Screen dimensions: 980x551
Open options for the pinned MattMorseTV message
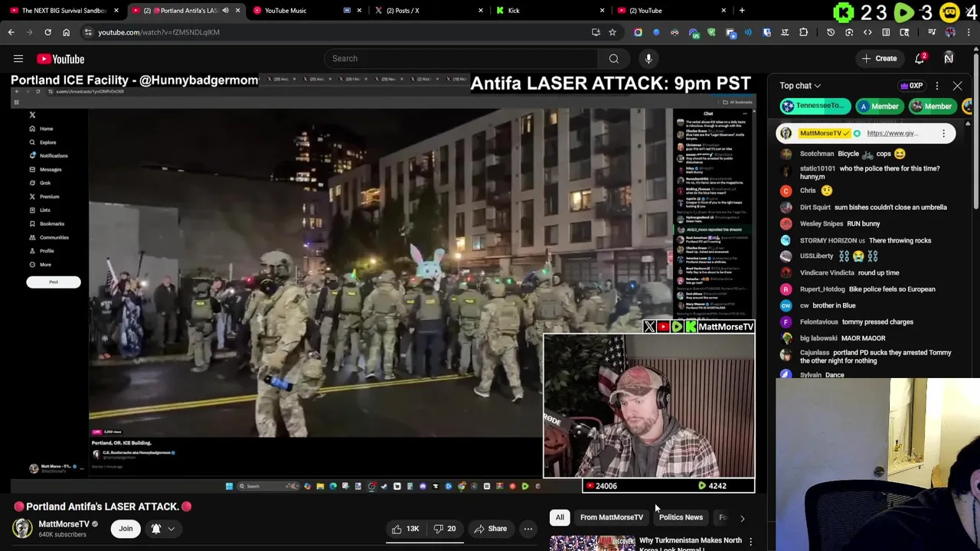coord(943,133)
